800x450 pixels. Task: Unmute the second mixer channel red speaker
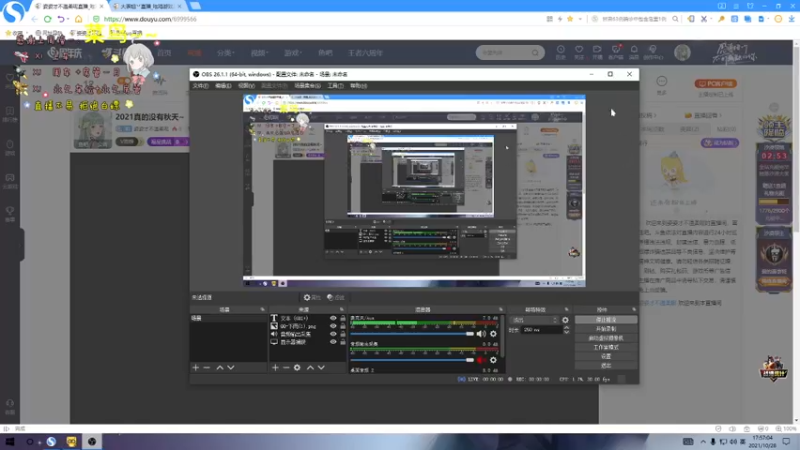click(481, 360)
